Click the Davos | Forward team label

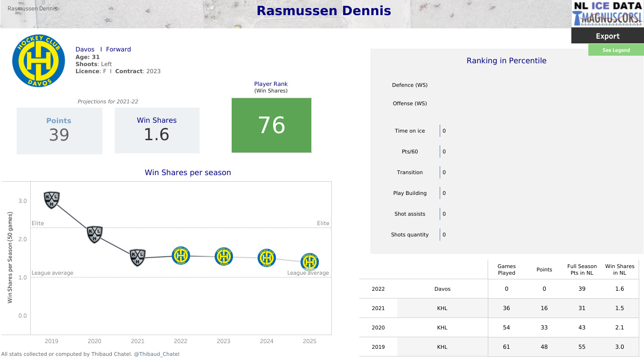[103, 49]
